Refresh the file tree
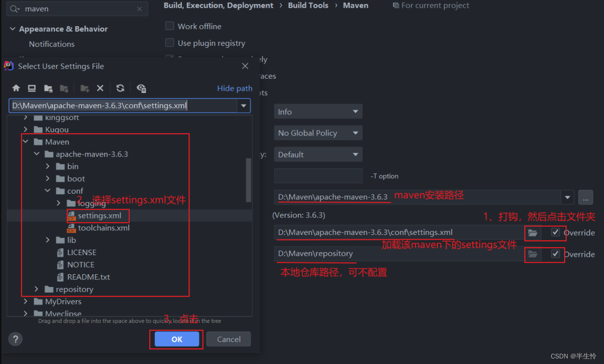 [x=120, y=88]
